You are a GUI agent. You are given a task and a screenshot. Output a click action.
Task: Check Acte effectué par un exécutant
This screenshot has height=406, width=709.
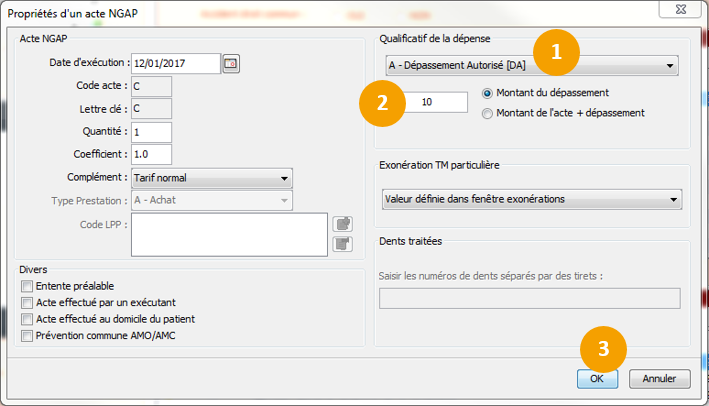tap(27, 303)
